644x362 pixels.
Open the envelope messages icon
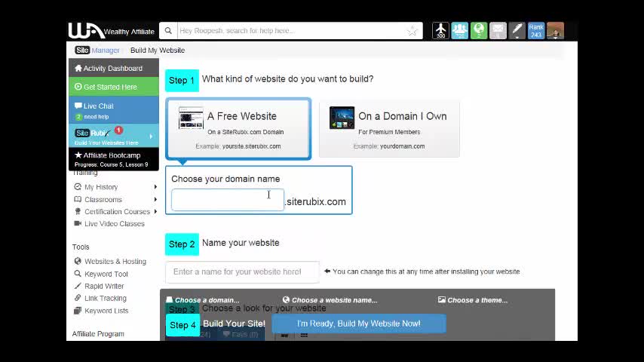tap(498, 30)
